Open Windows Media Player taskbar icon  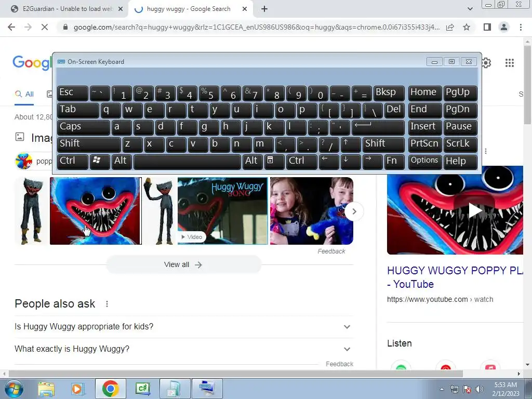coord(77,389)
